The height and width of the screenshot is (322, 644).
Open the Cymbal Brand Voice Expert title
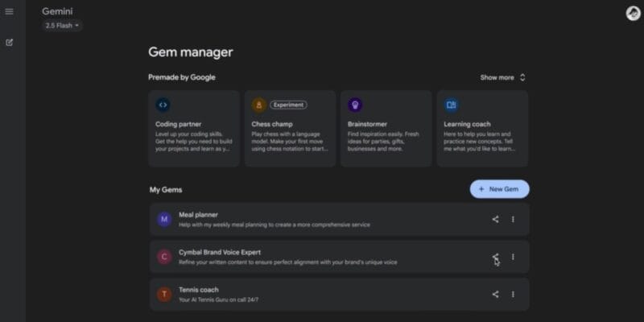pos(220,252)
